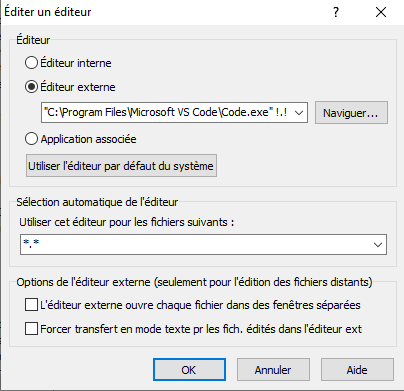The width and height of the screenshot is (404, 391).
Task: Open the Naviguer… file browser
Action: 351,113
